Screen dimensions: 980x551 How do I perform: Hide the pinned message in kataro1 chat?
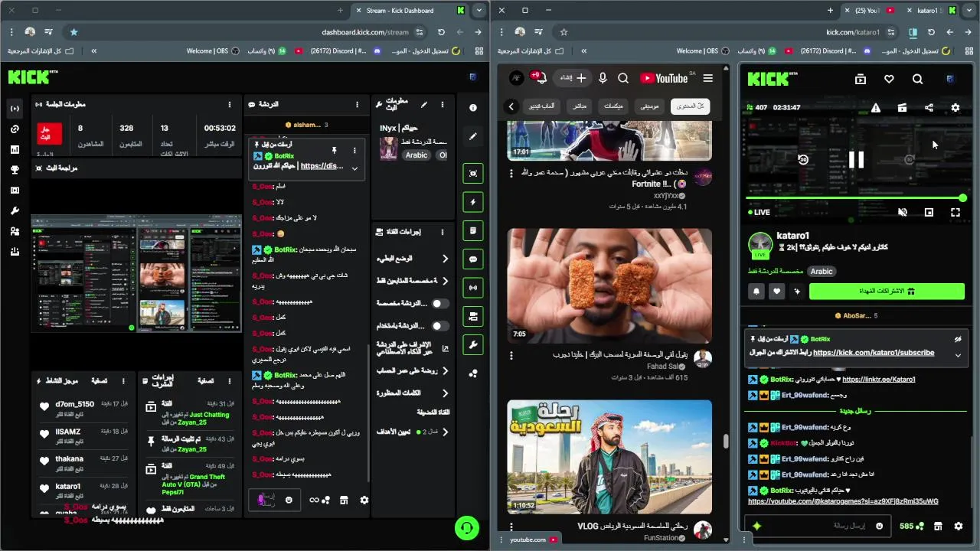[957, 339]
